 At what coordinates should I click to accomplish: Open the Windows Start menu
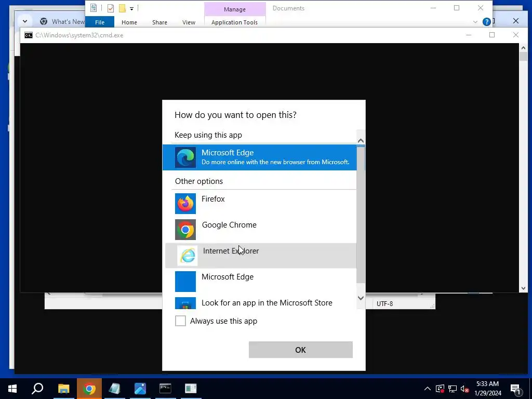tap(12, 389)
